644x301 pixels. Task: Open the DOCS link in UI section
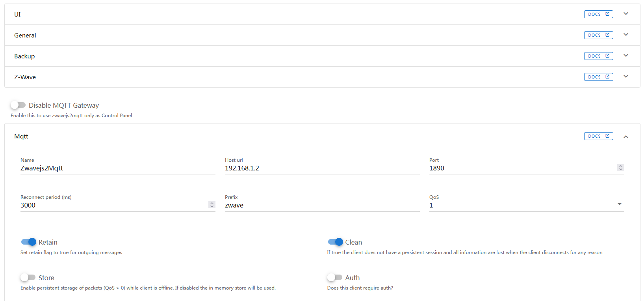[x=598, y=14]
